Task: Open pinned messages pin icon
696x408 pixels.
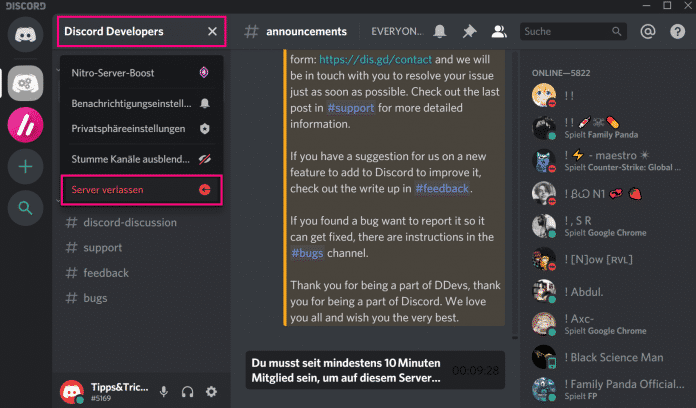Action: [x=468, y=32]
